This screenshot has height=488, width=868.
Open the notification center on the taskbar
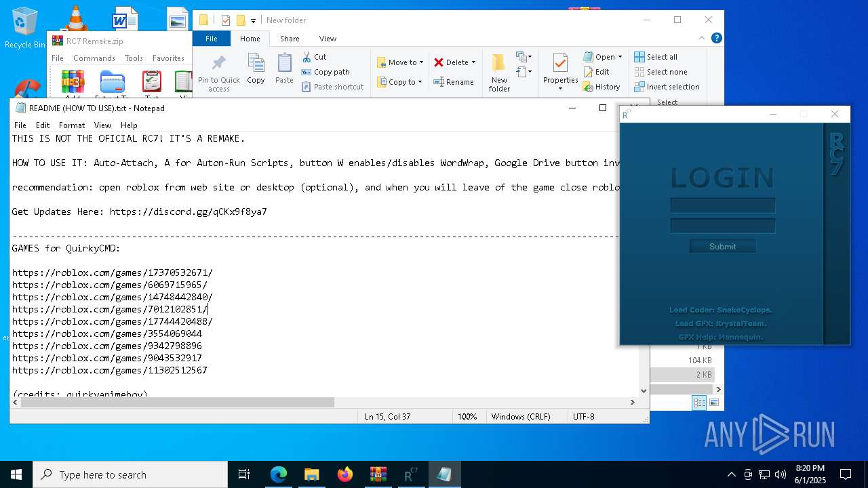pyautogui.click(x=846, y=474)
